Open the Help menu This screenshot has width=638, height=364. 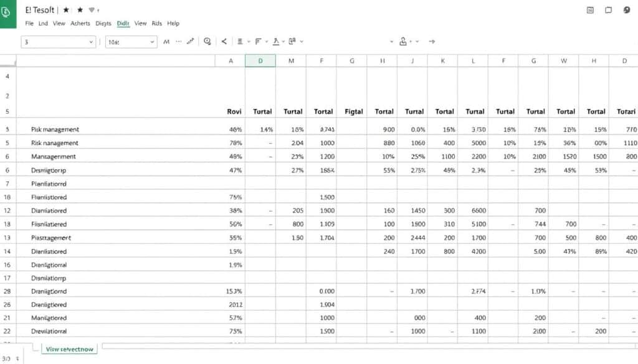173,24
